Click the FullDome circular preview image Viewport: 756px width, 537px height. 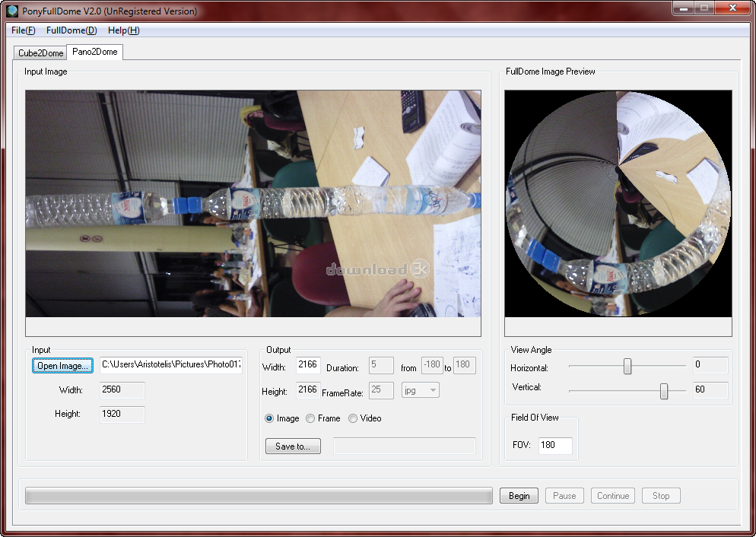pos(618,204)
